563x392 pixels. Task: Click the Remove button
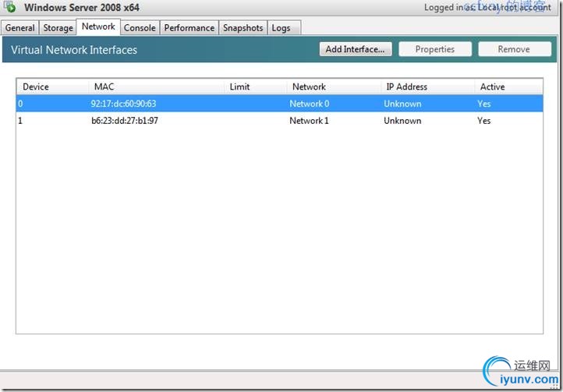click(514, 49)
